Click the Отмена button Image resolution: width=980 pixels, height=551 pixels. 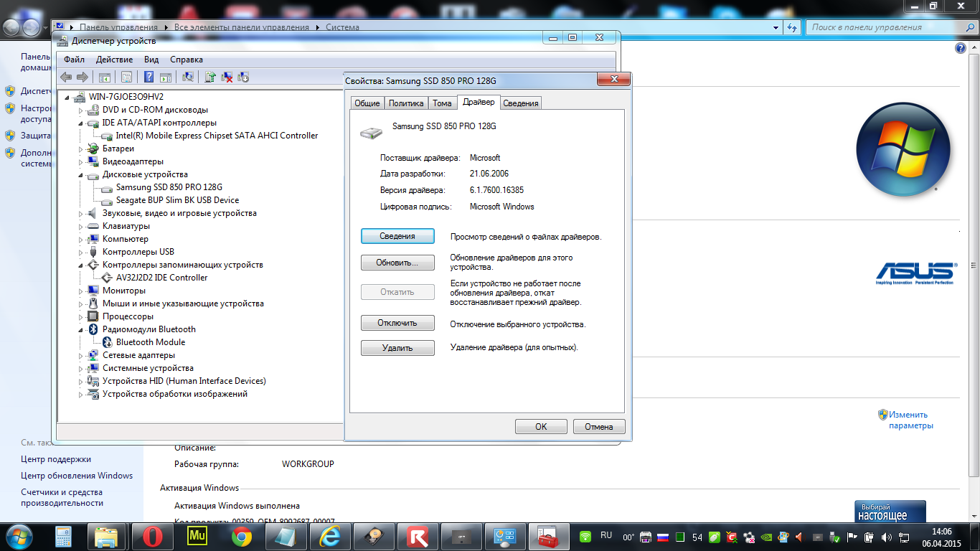tap(599, 427)
